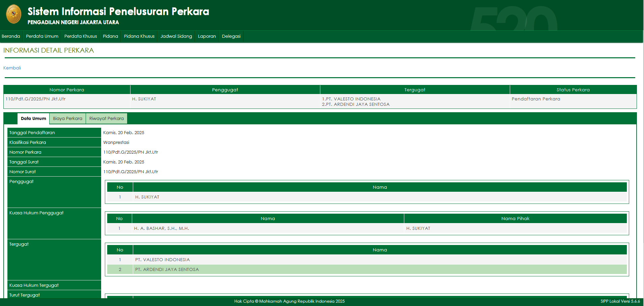
Task: Open the Pidana Khusus menu
Action: 139,36
